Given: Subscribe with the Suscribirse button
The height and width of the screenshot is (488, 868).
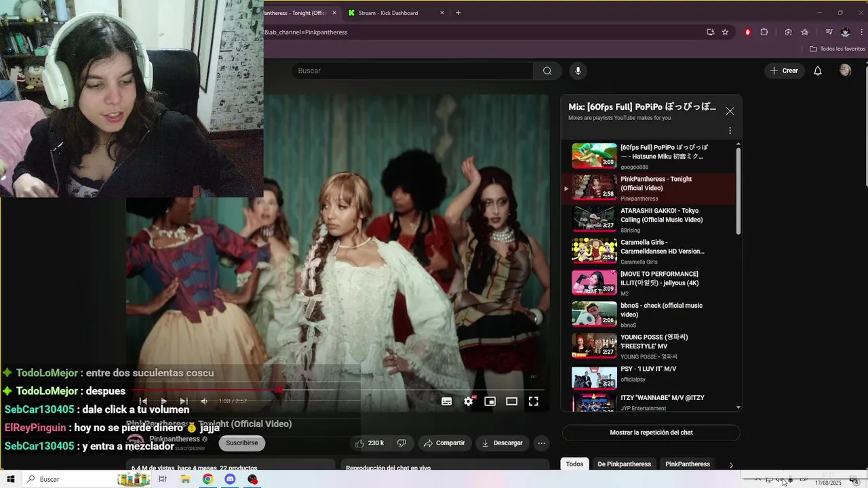Looking at the screenshot, I should tap(241, 443).
